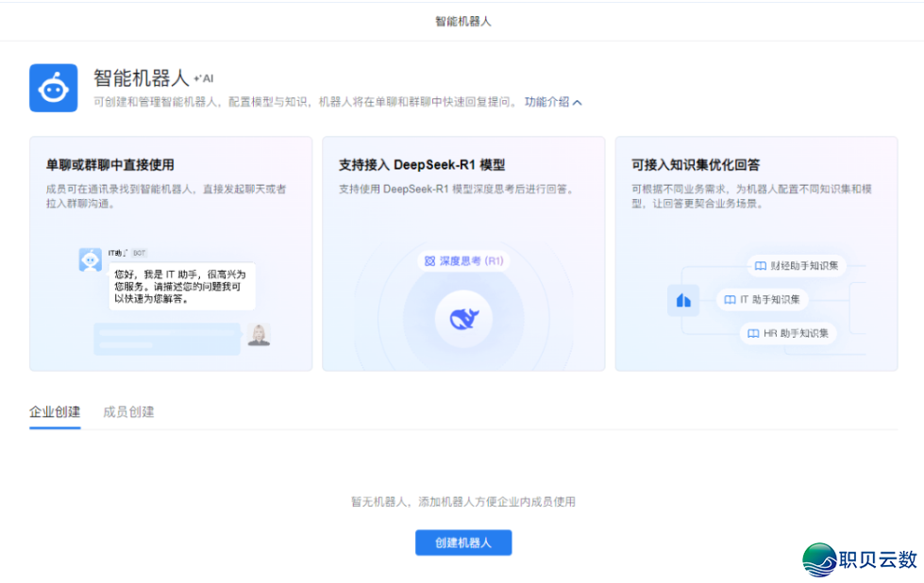This screenshot has height=583, width=924.
Task: Click the DeepSeek whale icon in middle card
Action: 463,317
